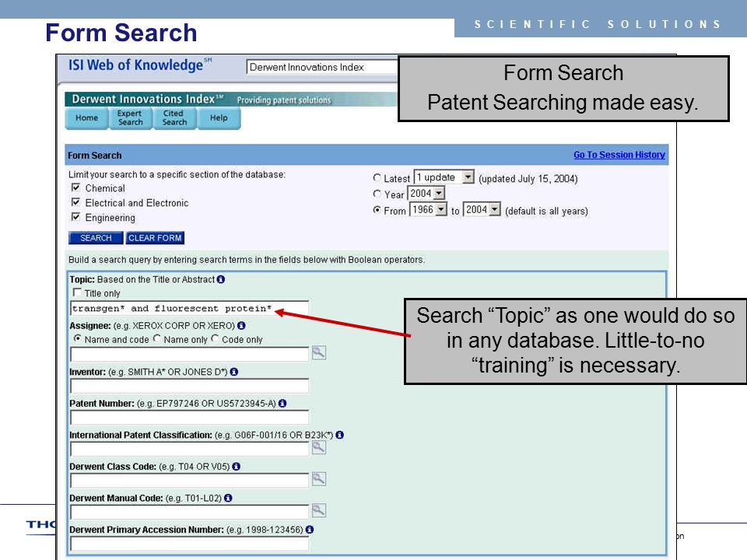Choose Name only assignee option
The image size is (747, 560).
(156, 338)
